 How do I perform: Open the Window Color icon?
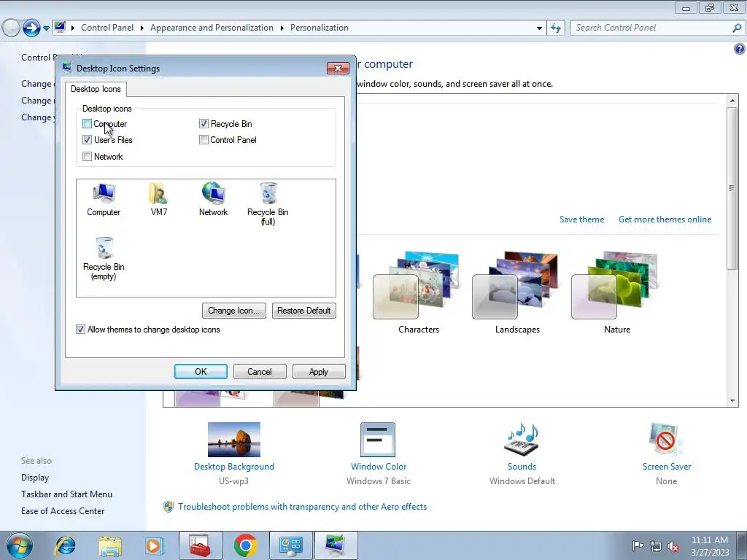[378, 440]
